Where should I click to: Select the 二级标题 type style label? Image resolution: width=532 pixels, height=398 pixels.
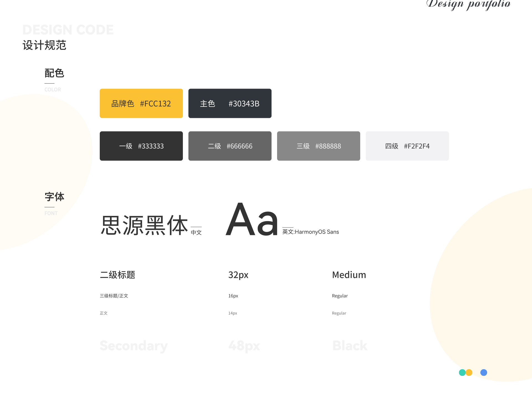(x=117, y=275)
